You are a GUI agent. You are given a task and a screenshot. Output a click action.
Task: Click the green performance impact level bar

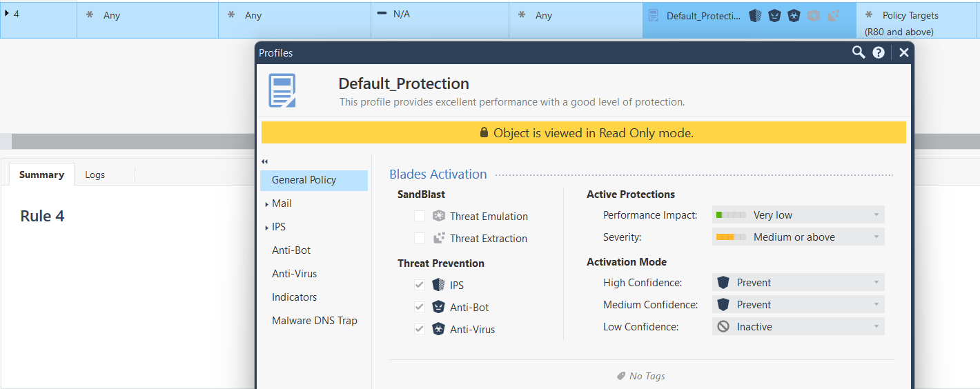(731, 215)
